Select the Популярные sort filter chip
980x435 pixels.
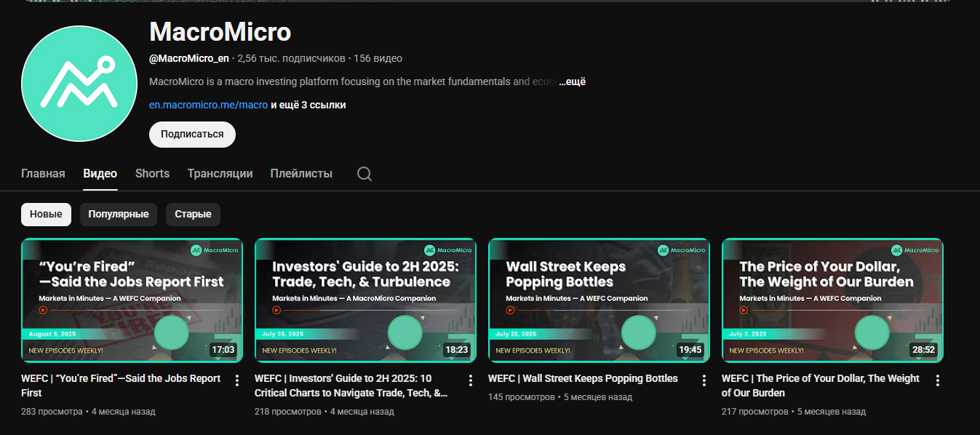tap(119, 215)
